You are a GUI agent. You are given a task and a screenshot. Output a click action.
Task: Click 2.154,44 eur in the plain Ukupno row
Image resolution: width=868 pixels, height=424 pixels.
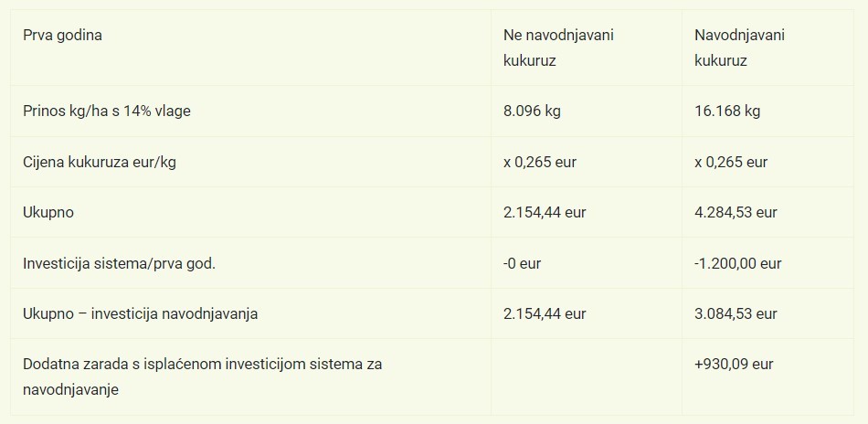click(545, 212)
